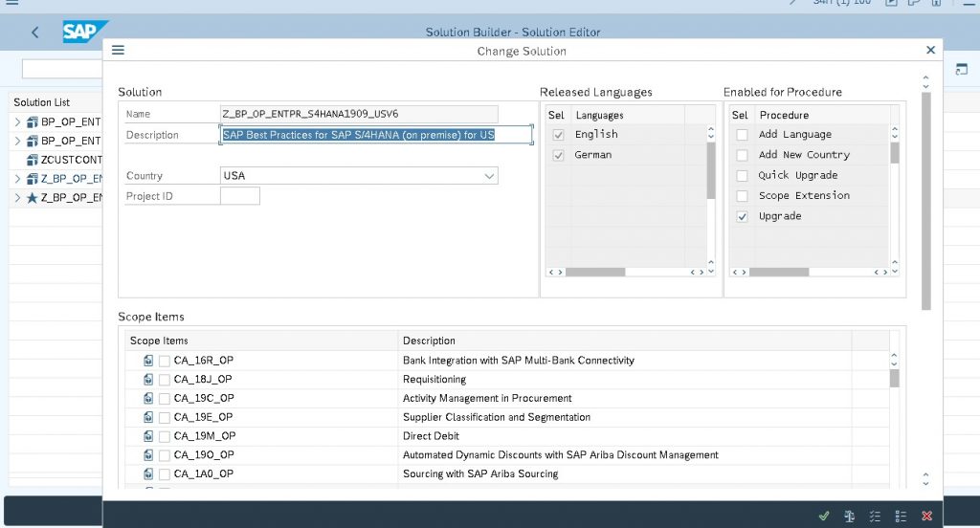Image resolution: width=980 pixels, height=528 pixels.
Task: Select "Activity Management in Procurement" cell
Action: (624, 398)
